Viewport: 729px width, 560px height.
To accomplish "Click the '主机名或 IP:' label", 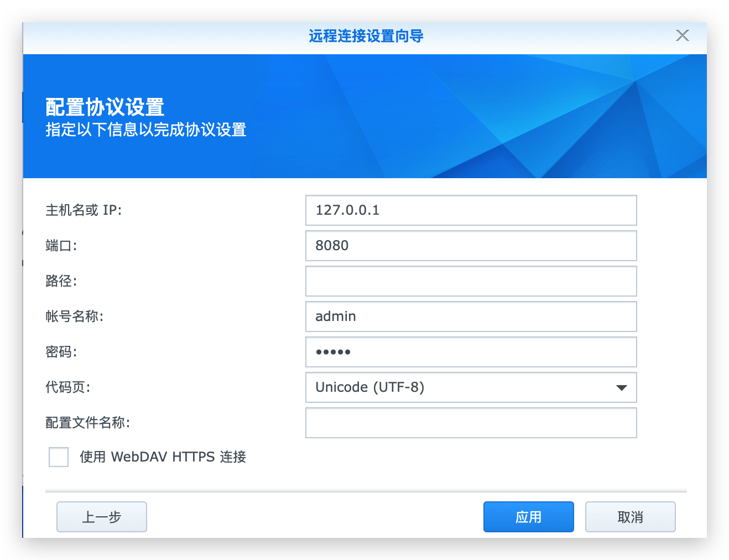I will coord(84,210).
